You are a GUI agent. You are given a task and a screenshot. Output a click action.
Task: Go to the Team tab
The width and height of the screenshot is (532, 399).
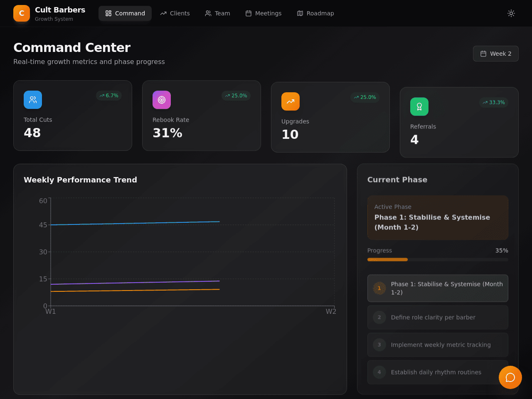click(218, 13)
